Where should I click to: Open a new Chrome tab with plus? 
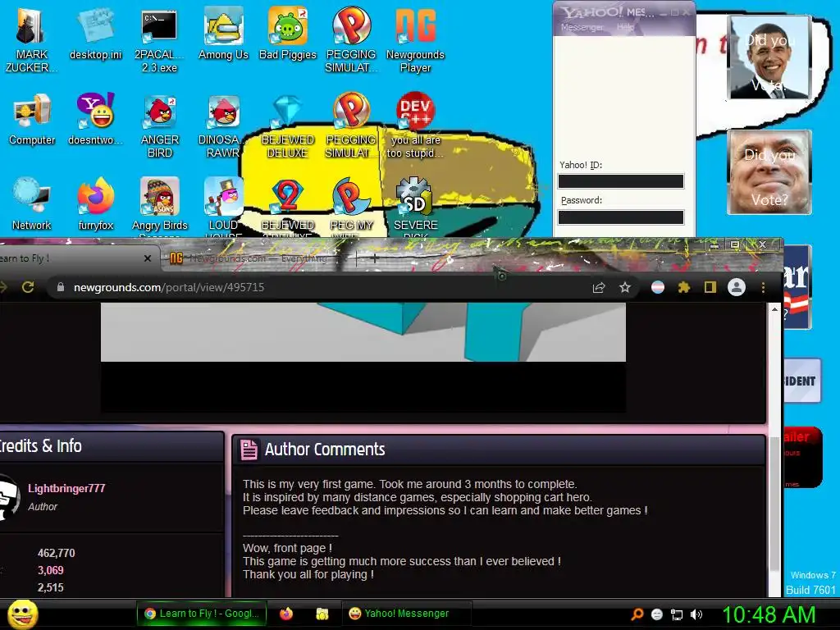click(x=374, y=258)
